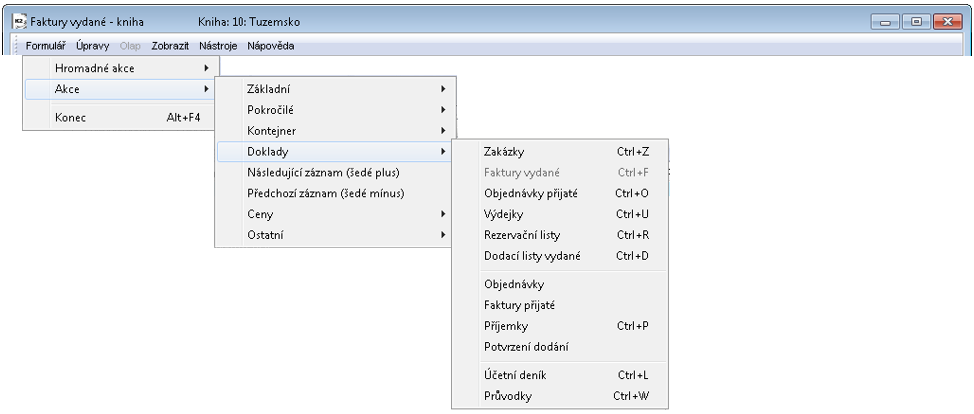Expand the Pokročilé submenu
The width and height of the screenshot is (974, 414).
pyautogui.click(x=270, y=110)
